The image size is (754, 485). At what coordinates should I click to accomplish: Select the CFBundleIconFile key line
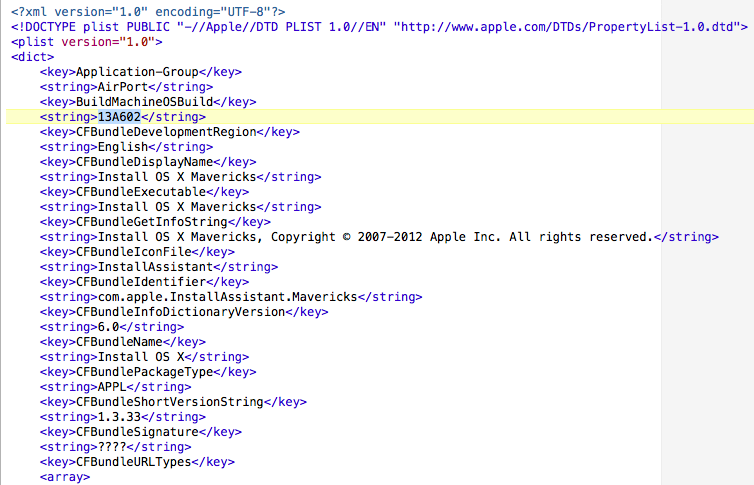[137, 251]
